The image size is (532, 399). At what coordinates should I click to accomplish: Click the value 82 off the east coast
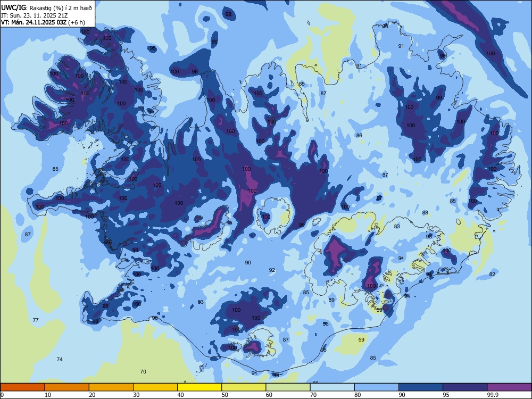click(492, 274)
